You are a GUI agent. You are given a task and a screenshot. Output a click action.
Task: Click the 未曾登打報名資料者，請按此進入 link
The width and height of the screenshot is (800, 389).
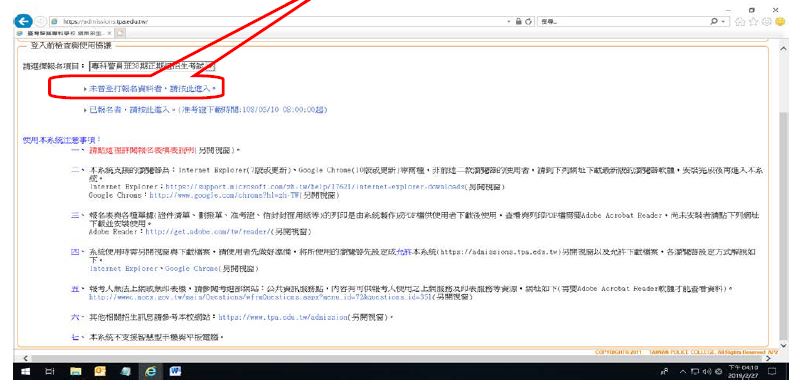pyautogui.click(x=152, y=88)
